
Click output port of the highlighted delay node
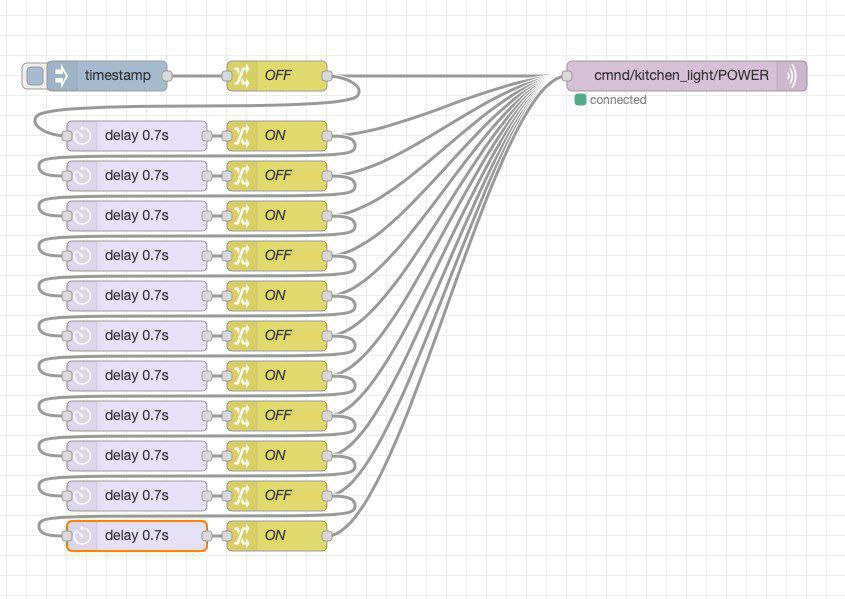click(x=207, y=536)
